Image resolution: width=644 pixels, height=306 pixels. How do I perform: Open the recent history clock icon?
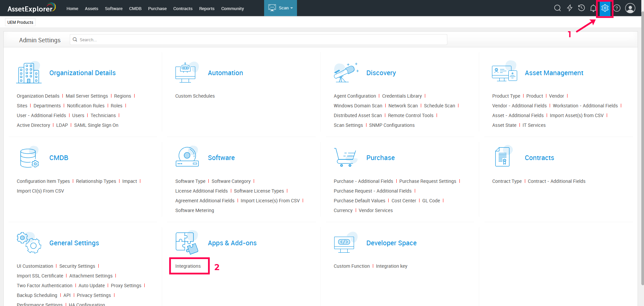(x=582, y=8)
